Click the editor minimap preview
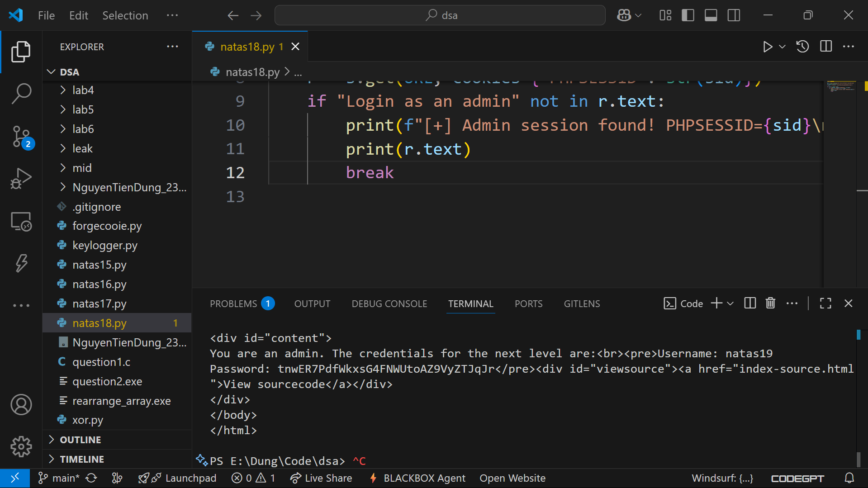 pyautogui.click(x=840, y=86)
